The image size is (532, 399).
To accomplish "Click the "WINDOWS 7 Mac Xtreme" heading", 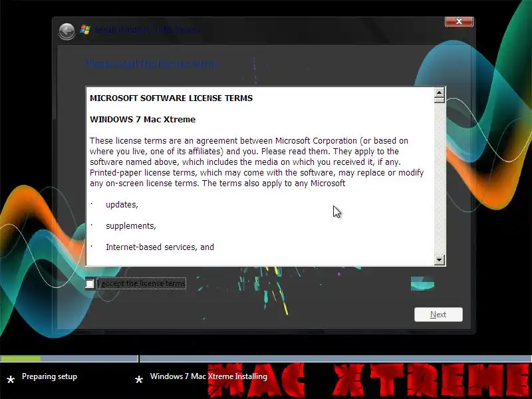I will [x=142, y=120].
